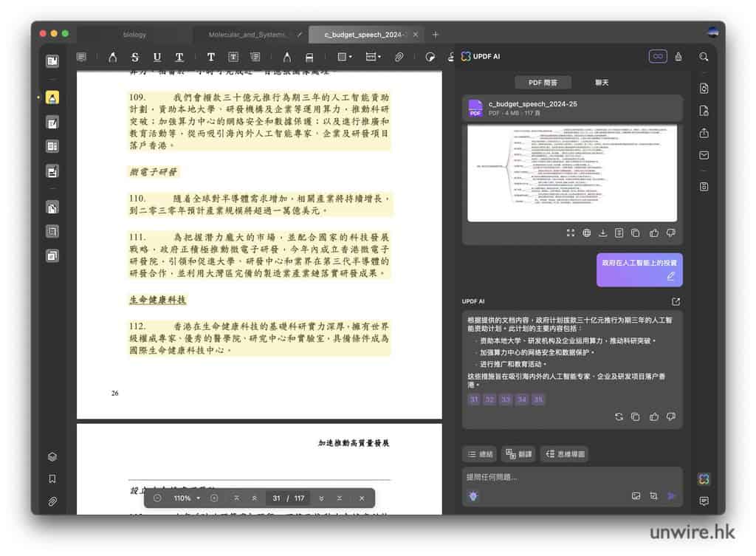This screenshot has width=756, height=556.
Task: Click the attachment paperclip in the toolbar
Action: click(399, 57)
